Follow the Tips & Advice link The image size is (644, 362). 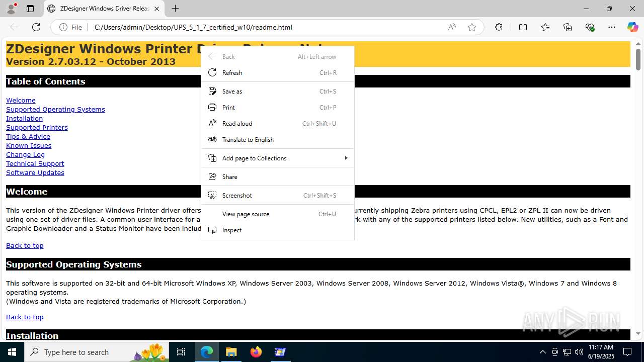pyautogui.click(x=28, y=136)
